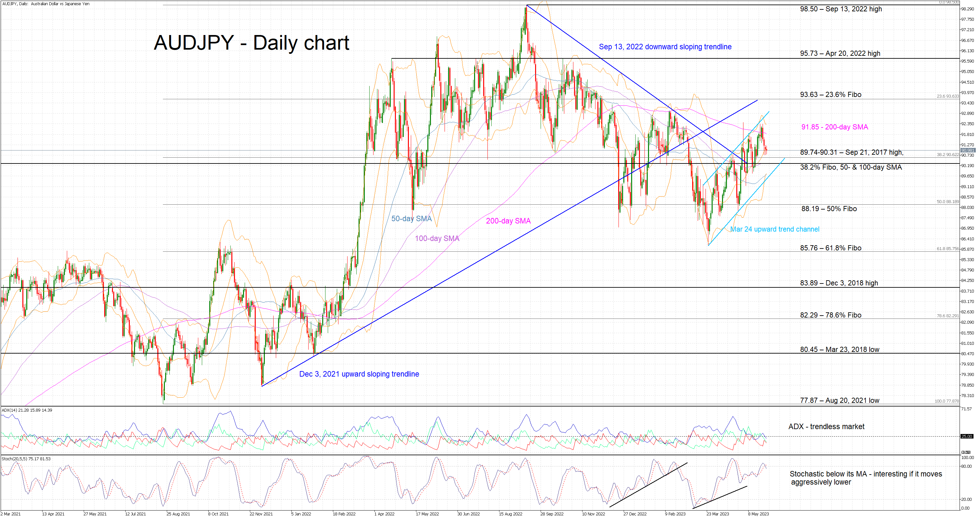980x518 pixels.
Task: Click the Stoch(20,5,5) indicator header text
Action: (x=26, y=459)
